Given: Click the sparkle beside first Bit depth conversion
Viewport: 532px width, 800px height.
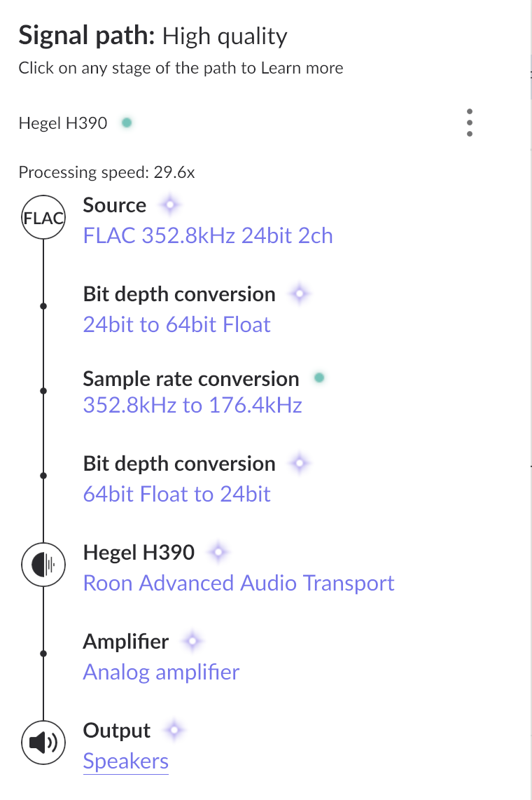Looking at the screenshot, I should 299,294.
